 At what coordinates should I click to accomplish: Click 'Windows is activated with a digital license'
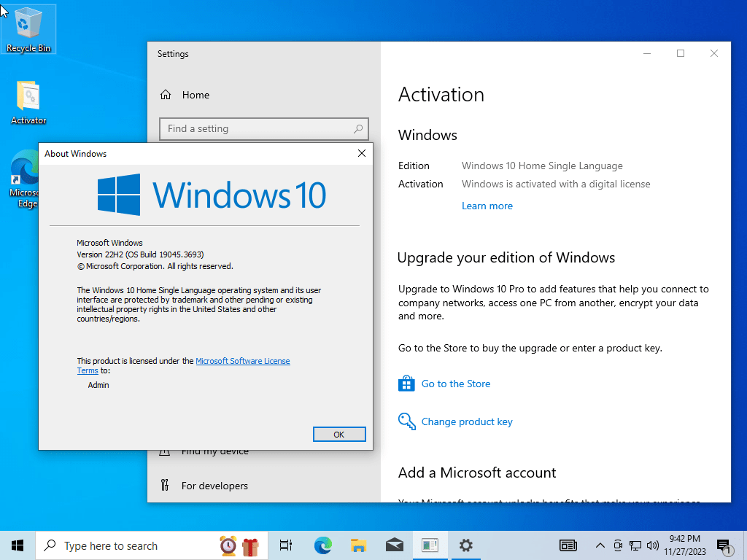555,184
